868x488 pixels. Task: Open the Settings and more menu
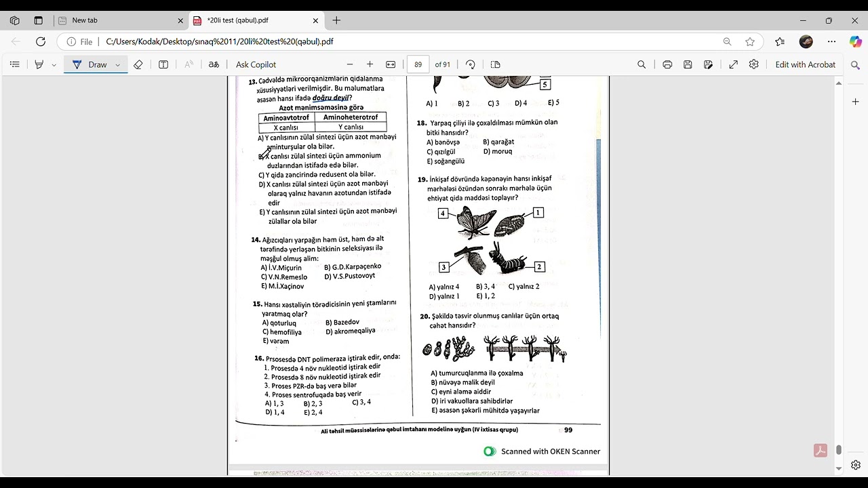(x=831, y=41)
